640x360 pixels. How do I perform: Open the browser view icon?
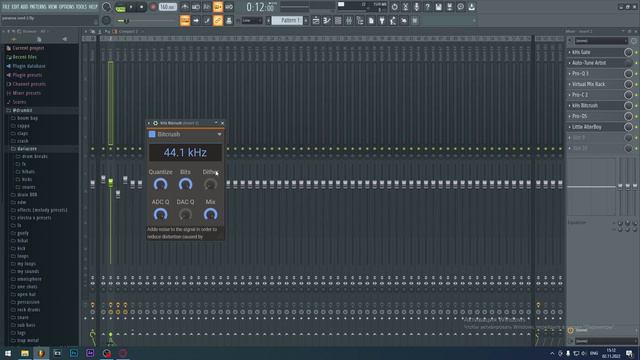[360, 20]
